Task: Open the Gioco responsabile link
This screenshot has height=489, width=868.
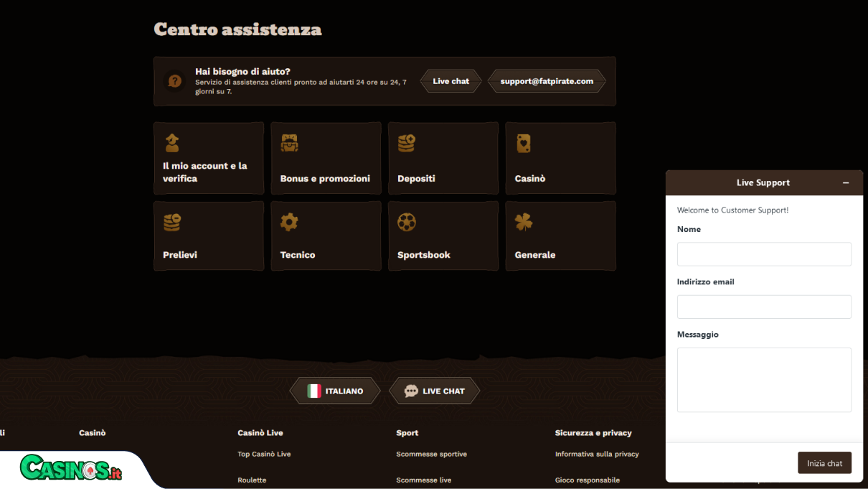Action: (588, 480)
